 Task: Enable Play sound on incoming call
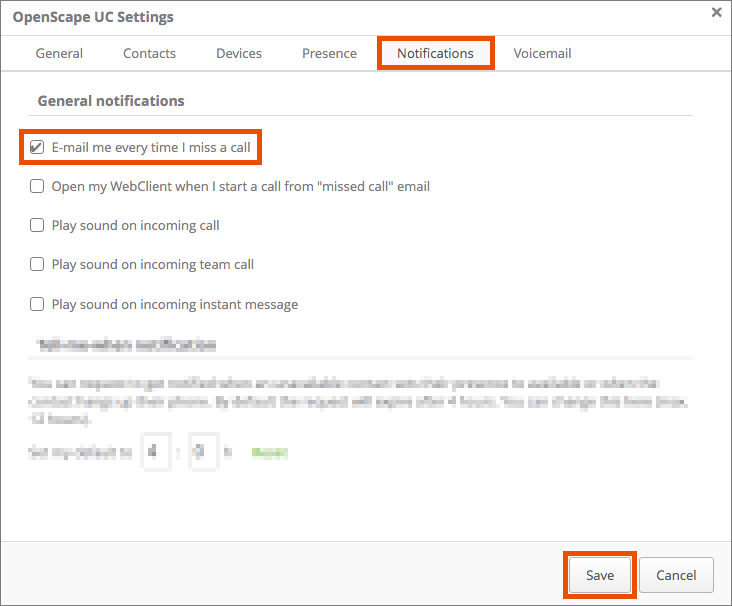[37, 225]
